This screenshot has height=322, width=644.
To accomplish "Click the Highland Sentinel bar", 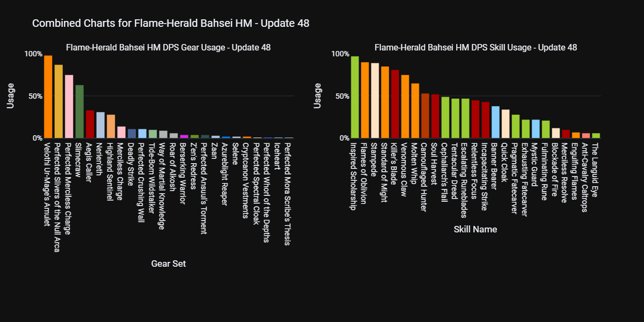I will pyautogui.click(x=111, y=127).
